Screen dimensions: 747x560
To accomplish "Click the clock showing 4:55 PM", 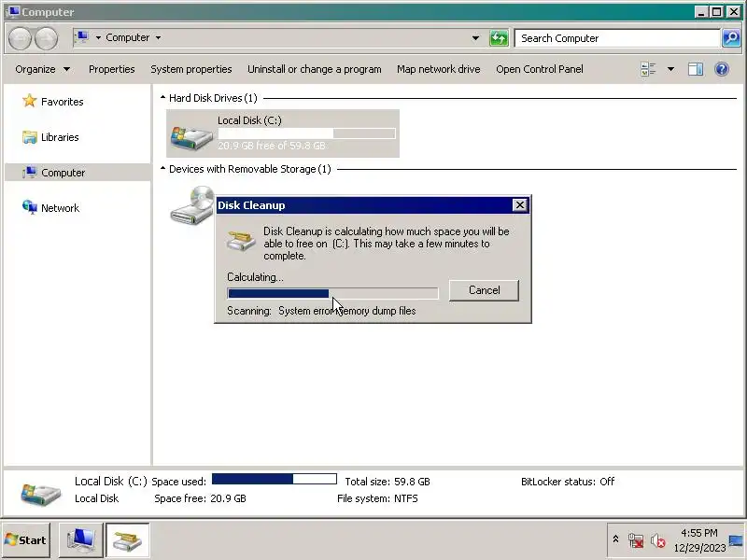I will click(x=698, y=533).
